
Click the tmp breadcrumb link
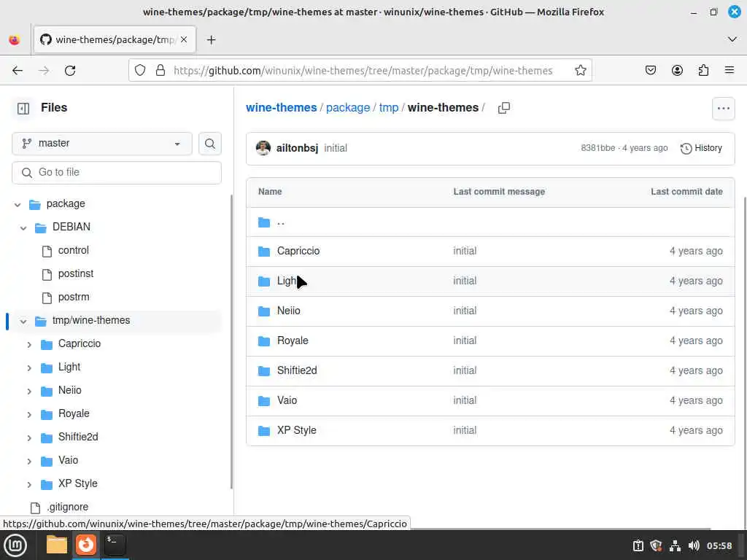pos(389,108)
